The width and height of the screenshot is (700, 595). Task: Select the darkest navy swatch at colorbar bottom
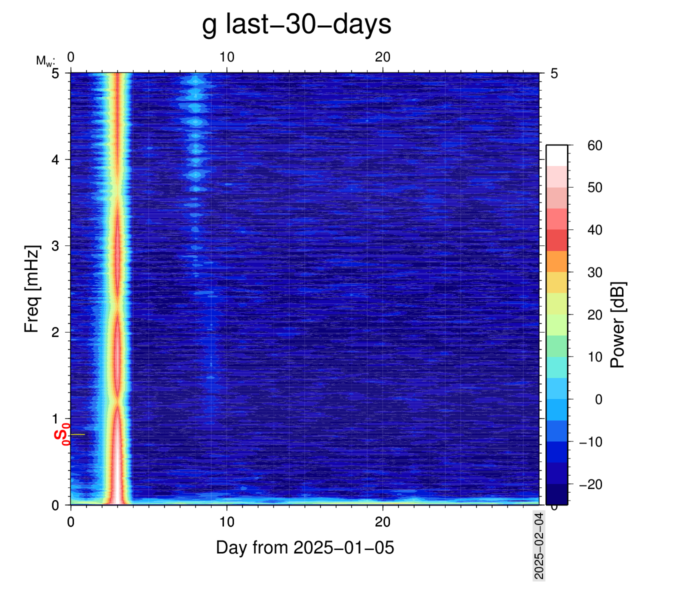pyautogui.click(x=556, y=494)
